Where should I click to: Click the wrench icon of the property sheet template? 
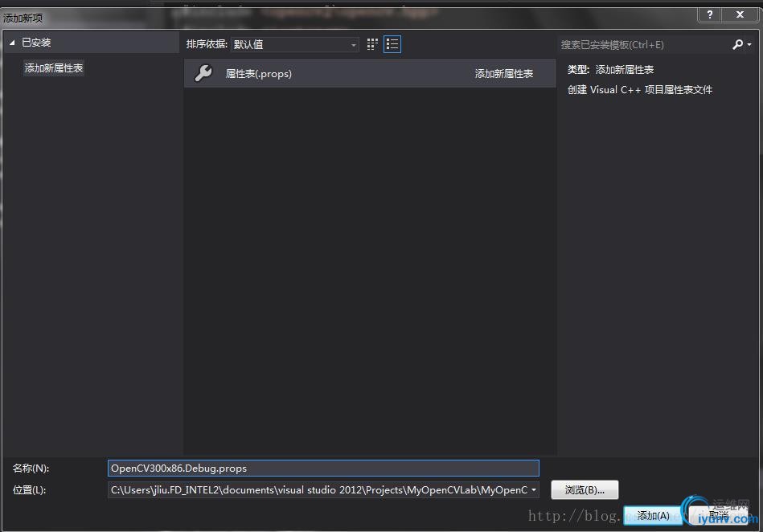pos(203,73)
